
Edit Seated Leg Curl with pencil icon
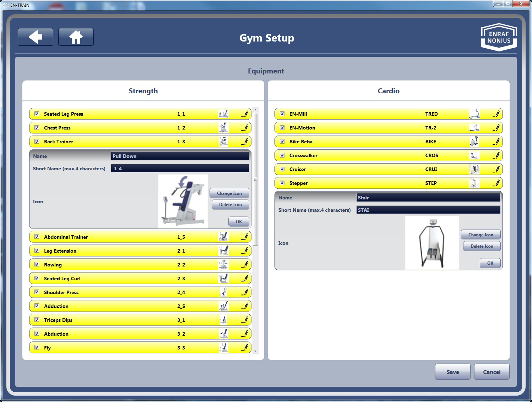pyautogui.click(x=245, y=279)
